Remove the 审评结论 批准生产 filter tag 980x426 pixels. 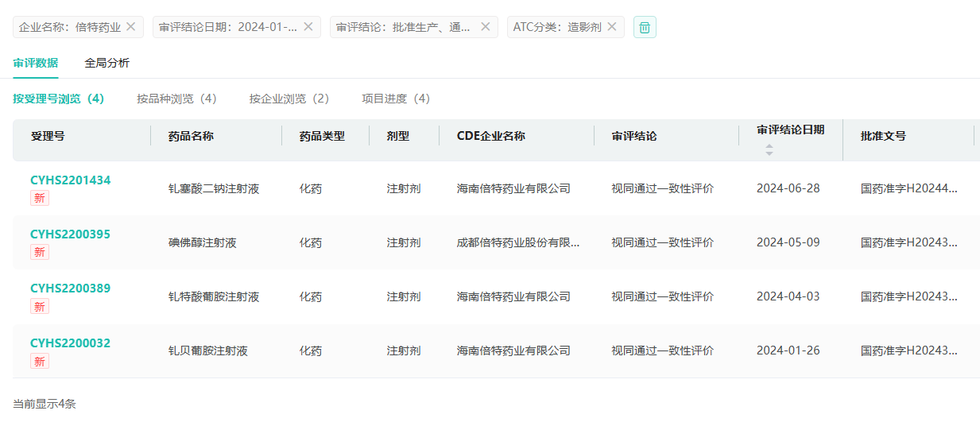(x=485, y=27)
